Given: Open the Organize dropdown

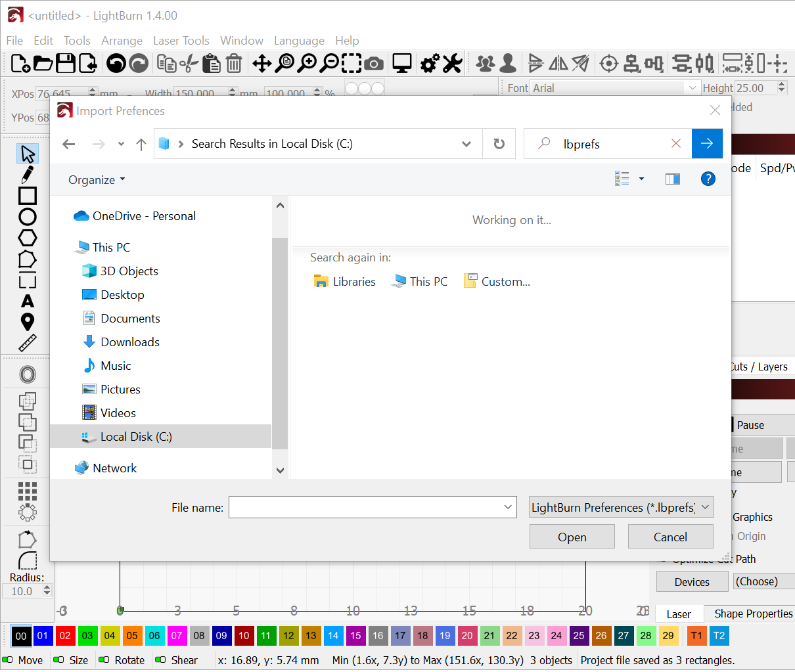Looking at the screenshot, I should click(x=97, y=180).
